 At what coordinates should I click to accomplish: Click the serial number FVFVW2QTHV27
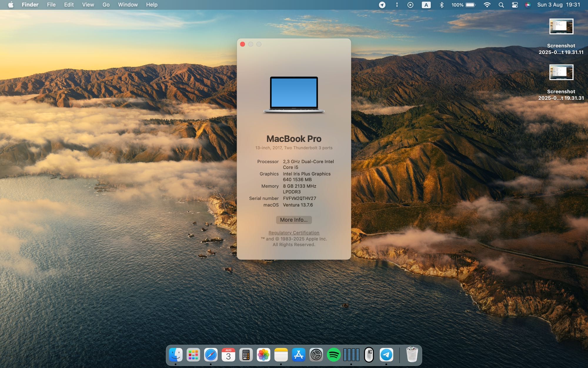tap(299, 198)
